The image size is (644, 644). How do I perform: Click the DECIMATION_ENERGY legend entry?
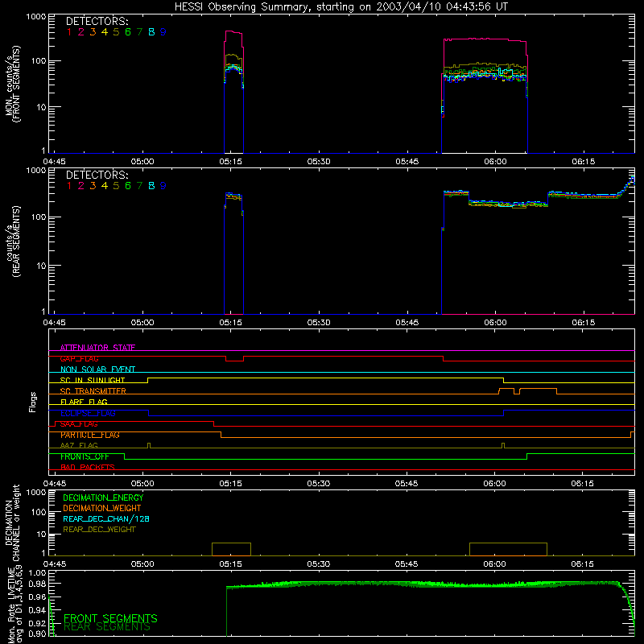103,497
